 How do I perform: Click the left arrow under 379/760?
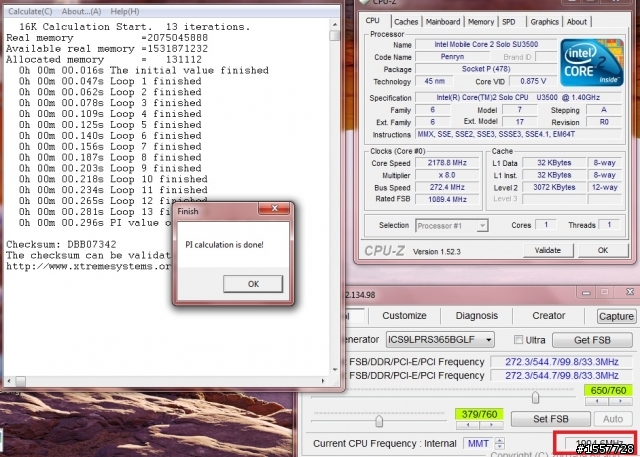468,425
